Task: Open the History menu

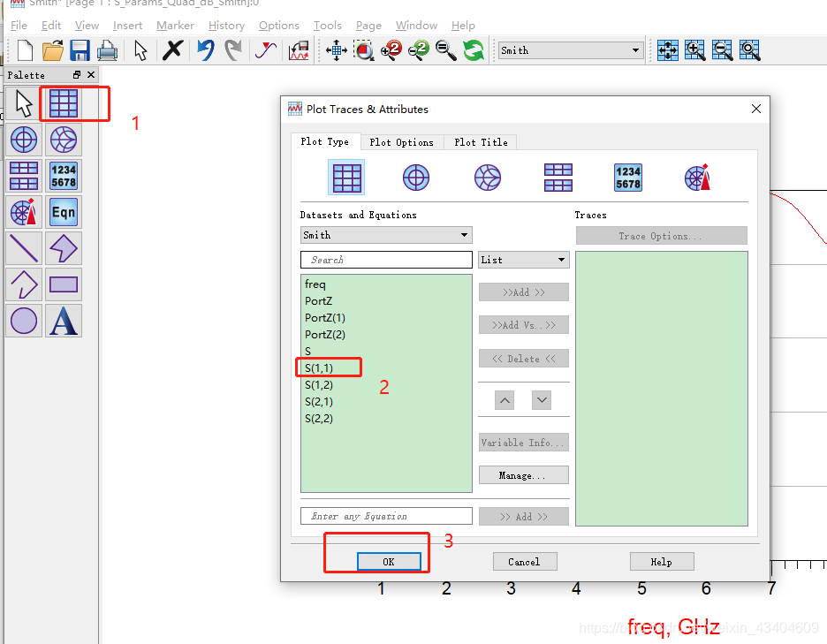Action: (226, 26)
